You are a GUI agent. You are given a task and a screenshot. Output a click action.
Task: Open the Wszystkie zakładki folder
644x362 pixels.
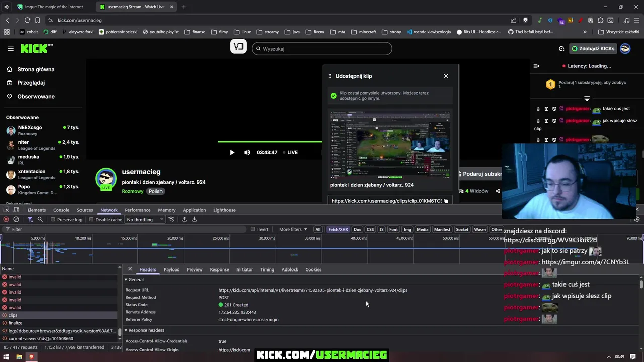(618, 32)
